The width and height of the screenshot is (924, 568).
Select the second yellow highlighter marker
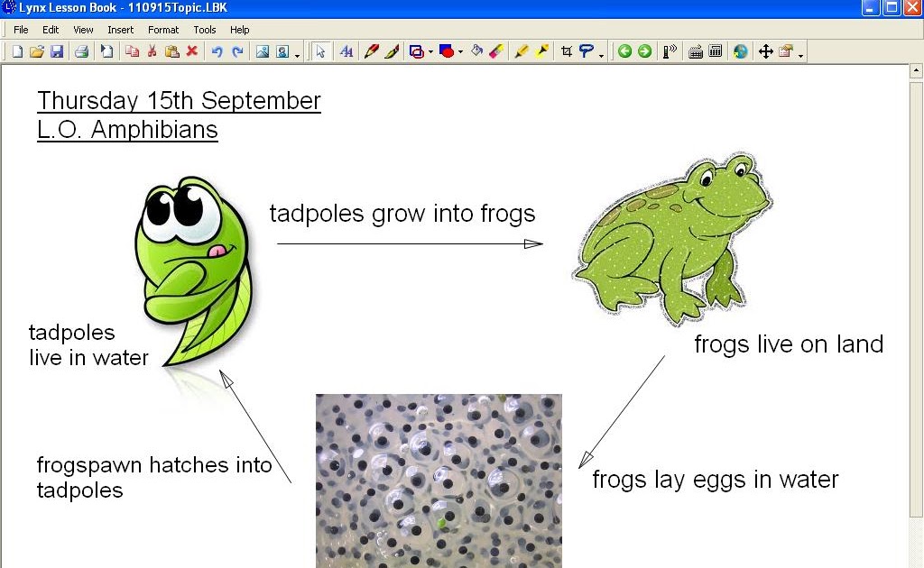(x=542, y=51)
